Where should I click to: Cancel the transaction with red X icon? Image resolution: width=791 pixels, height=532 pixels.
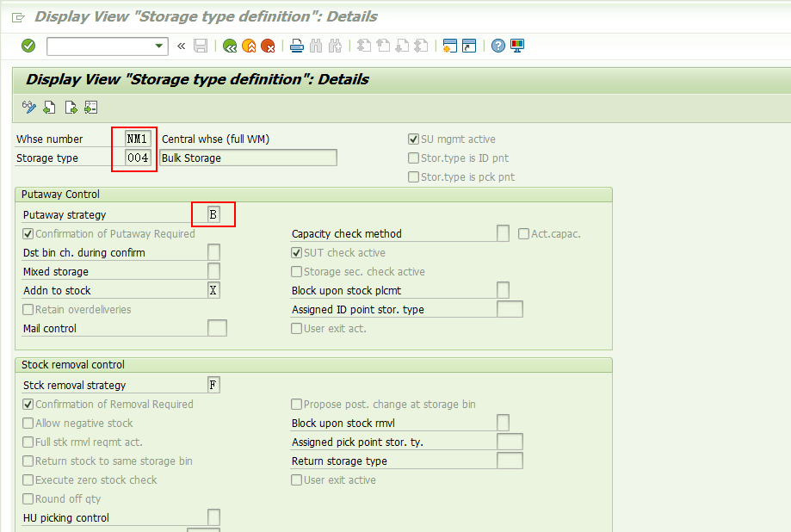pos(268,46)
